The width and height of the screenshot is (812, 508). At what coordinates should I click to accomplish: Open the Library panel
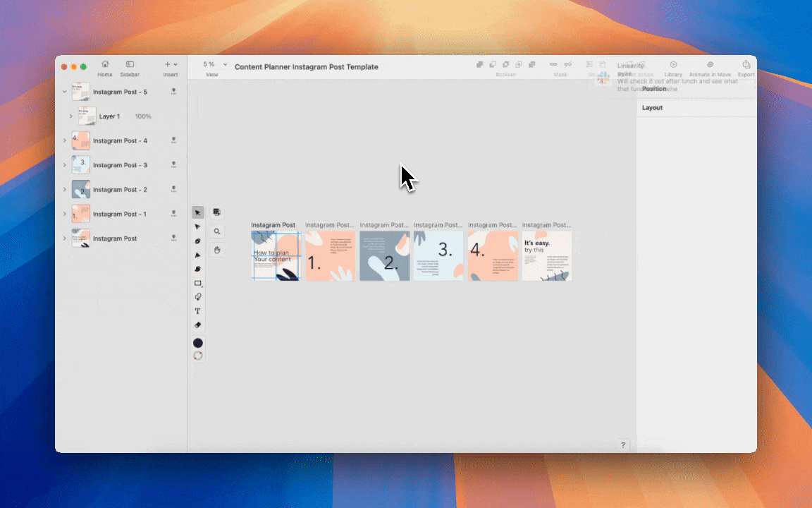coord(673,68)
